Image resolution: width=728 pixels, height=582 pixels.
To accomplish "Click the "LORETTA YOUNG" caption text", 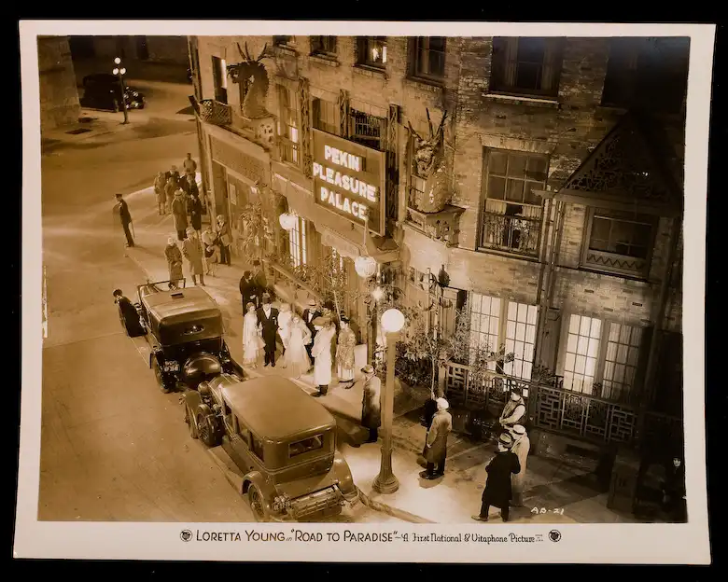I will tap(240, 536).
